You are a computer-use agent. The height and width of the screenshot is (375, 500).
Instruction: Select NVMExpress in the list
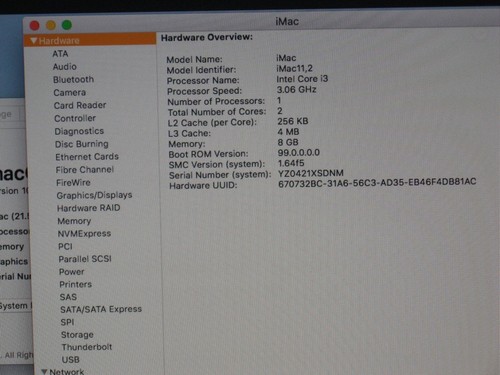[x=84, y=234]
